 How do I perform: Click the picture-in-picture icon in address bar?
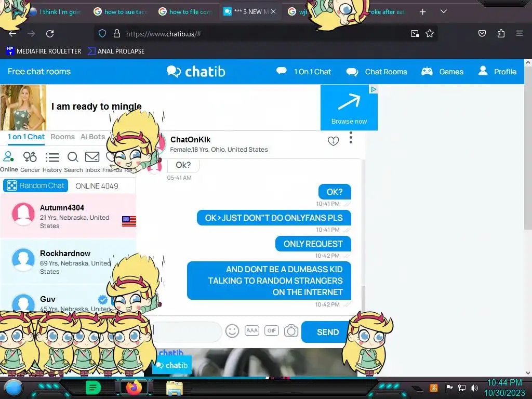click(415, 33)
